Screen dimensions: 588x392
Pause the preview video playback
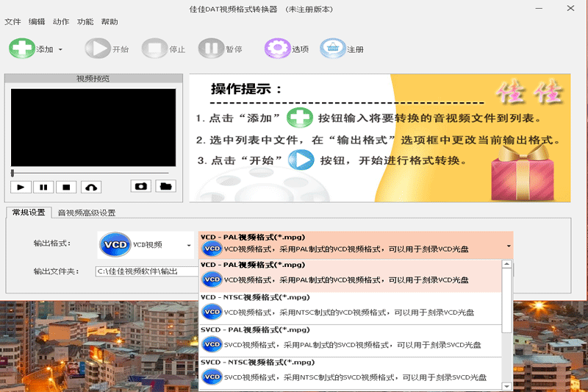pos(43,187)
